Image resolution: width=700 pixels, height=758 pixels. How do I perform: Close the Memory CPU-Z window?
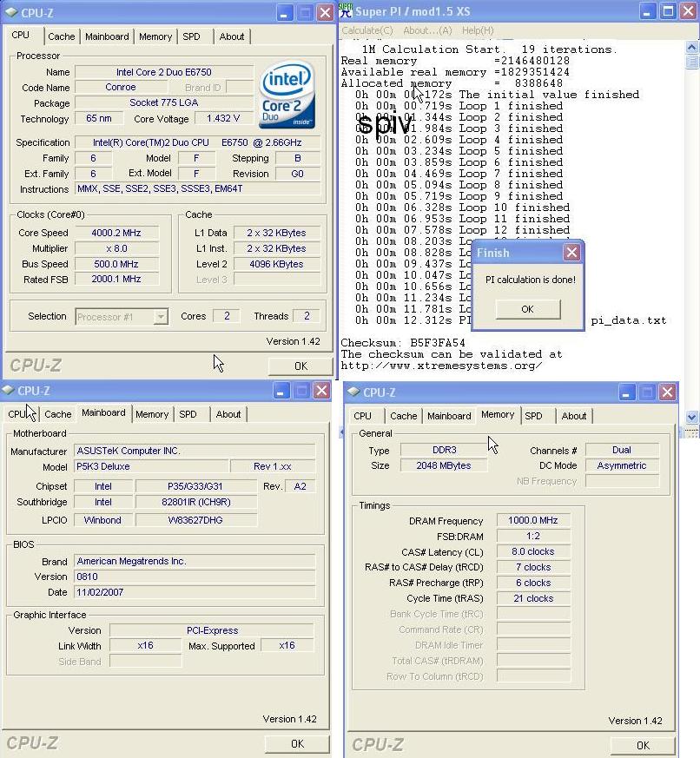click(668, 392)
